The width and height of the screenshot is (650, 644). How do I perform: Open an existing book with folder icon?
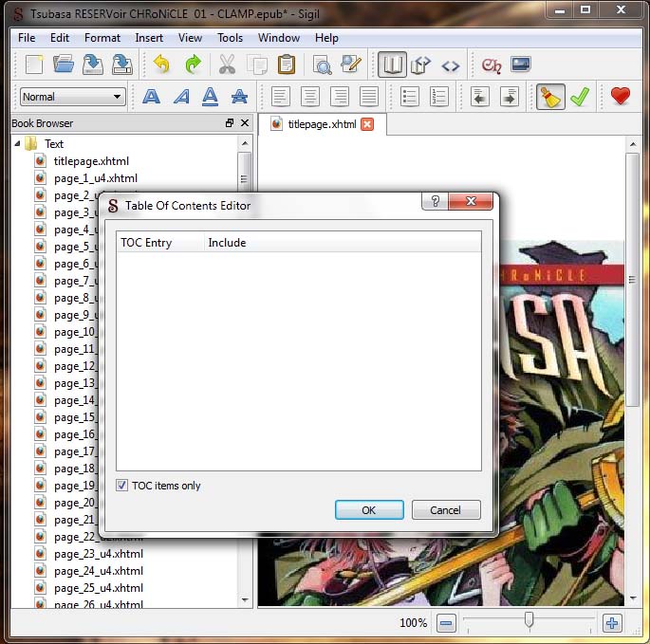[x=64, y=64]
